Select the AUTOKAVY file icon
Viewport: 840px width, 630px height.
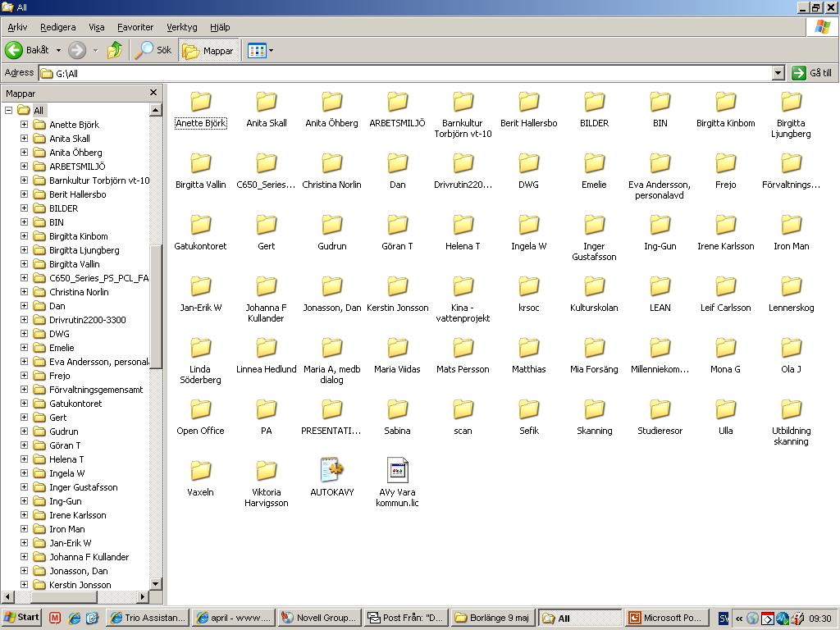(x=331, y=470)
